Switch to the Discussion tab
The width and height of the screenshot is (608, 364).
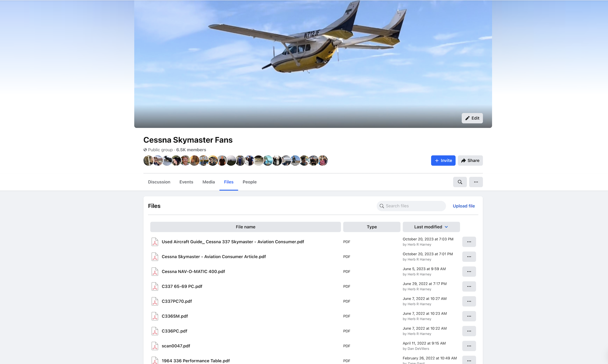coord(159,182)
